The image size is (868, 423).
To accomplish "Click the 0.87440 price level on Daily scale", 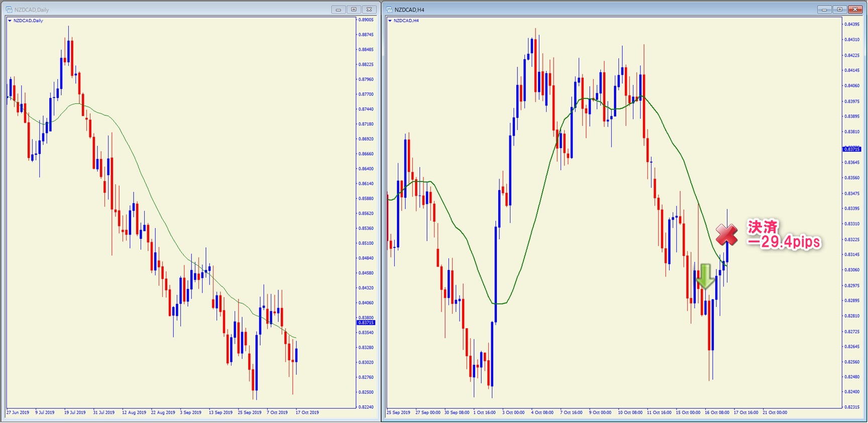I will (366, 109).
